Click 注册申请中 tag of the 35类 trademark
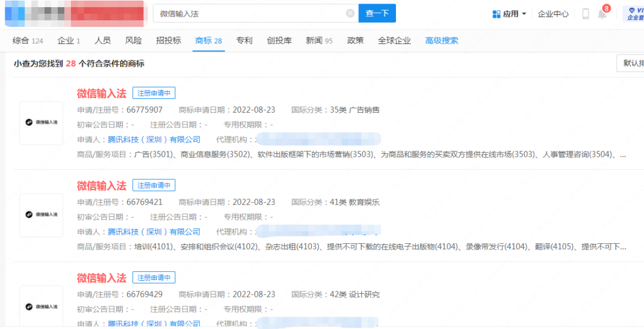 154,93
